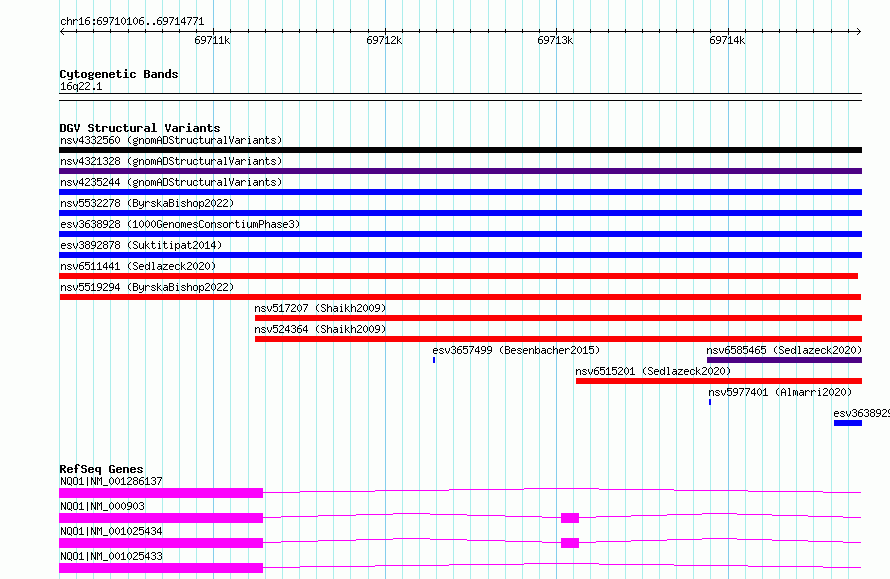Click the nsv4332560 black variant bar
Screen dimensions: 890x579
tap(460, 150)
